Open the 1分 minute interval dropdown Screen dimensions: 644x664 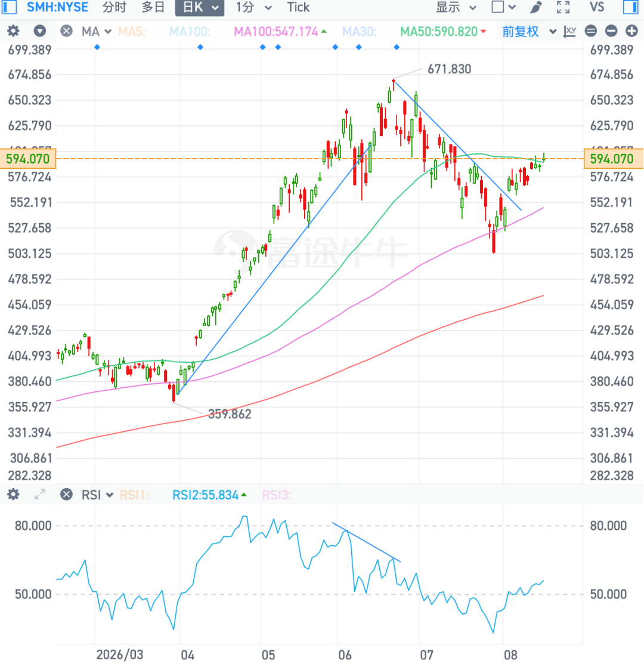[x=253, y=7]
